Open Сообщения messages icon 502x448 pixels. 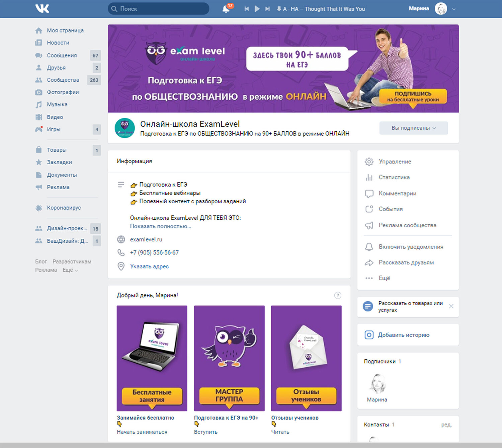(x=39, y=55)
